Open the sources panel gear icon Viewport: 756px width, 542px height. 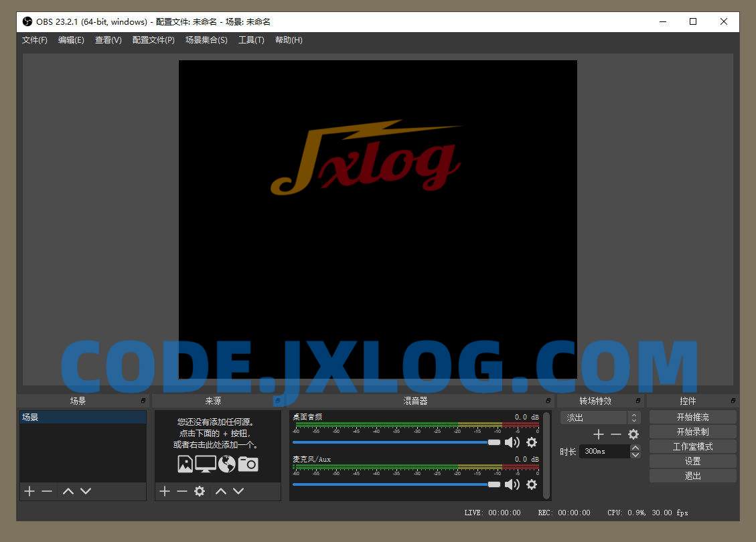coord(200,490)
